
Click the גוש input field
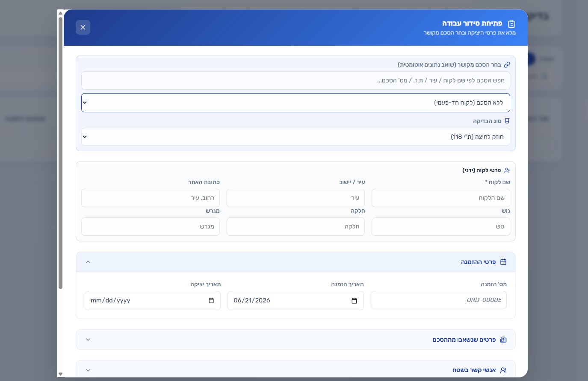tap(441, 226)
